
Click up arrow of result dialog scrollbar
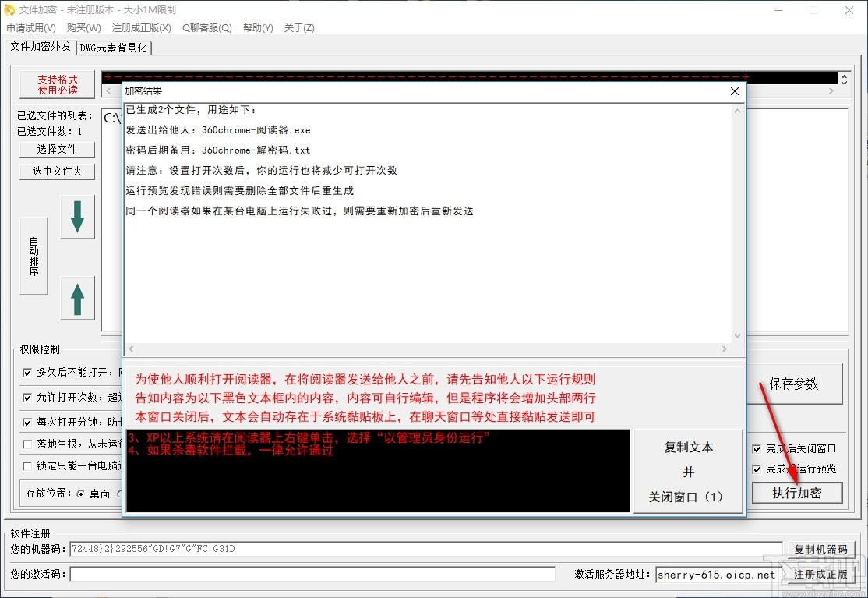tap(737, 109)
